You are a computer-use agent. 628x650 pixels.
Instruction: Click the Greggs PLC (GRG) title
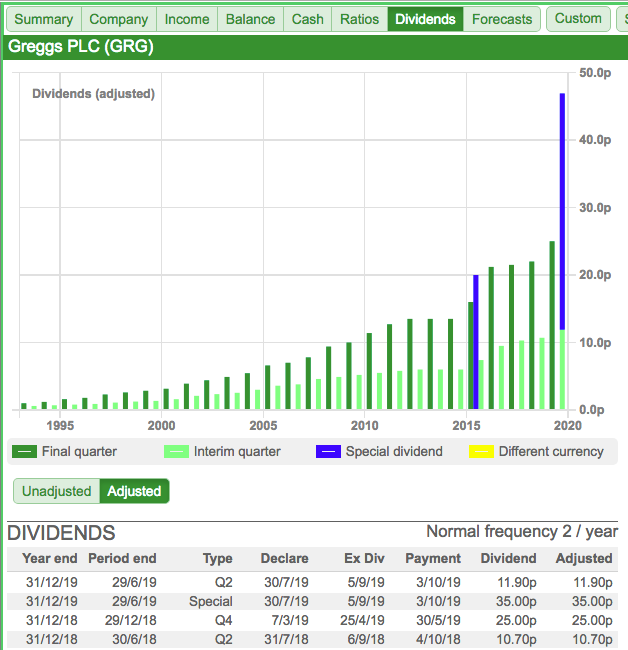pyautogui.click(x=81, y=46)
